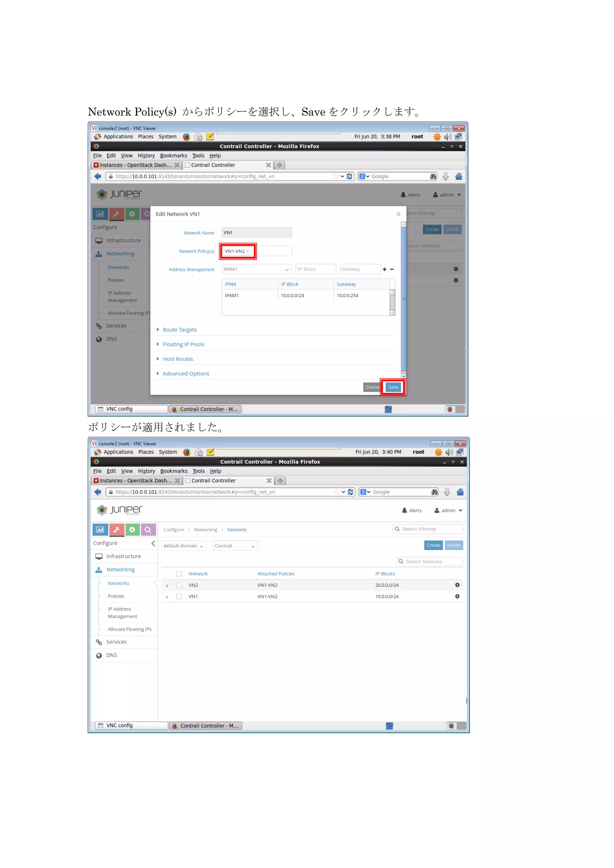Remove the VN1-VN2 policy tag
This screenshot has height=868, width=614.
pyautogui.click(x=248, y=251)
